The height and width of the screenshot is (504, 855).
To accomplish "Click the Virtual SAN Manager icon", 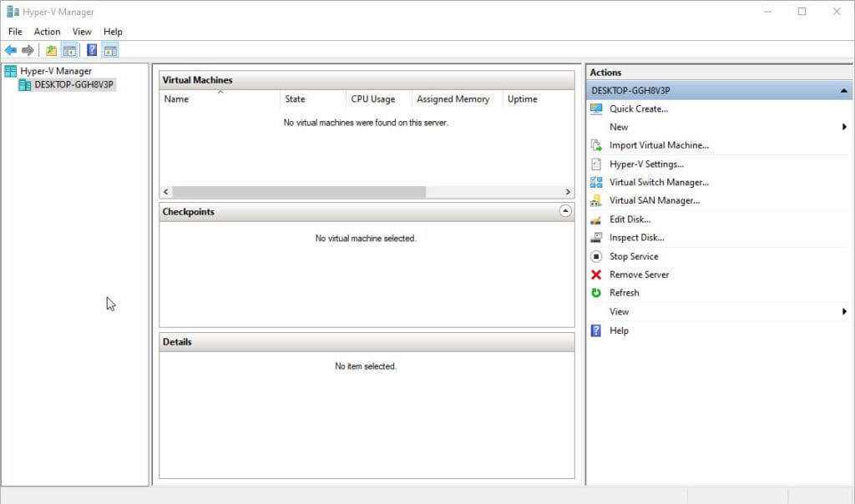I will (596, 200).
